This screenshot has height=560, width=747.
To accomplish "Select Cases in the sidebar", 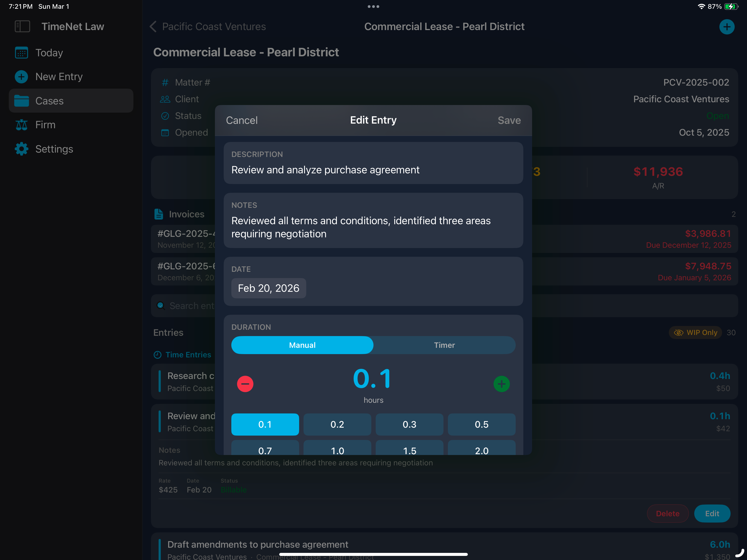I will click(71, 101).
